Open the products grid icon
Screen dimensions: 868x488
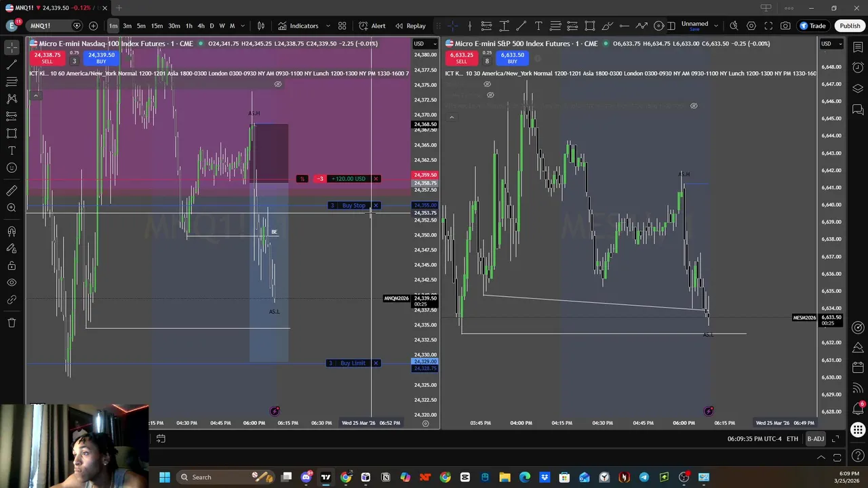(858, 430)
